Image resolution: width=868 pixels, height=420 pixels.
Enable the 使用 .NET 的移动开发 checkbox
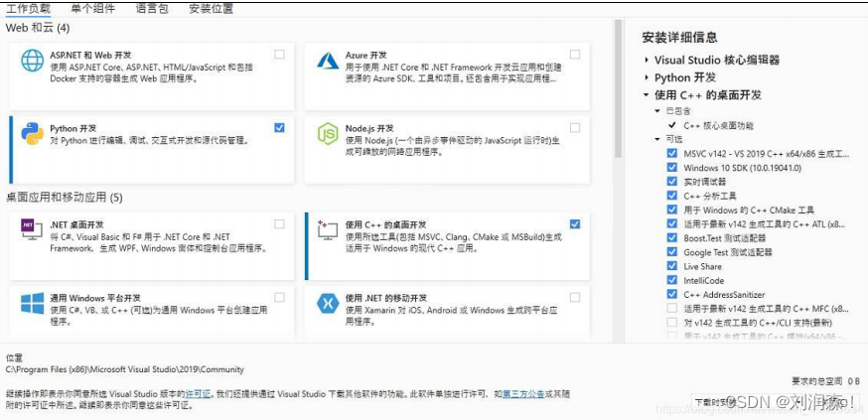(575, 298)
